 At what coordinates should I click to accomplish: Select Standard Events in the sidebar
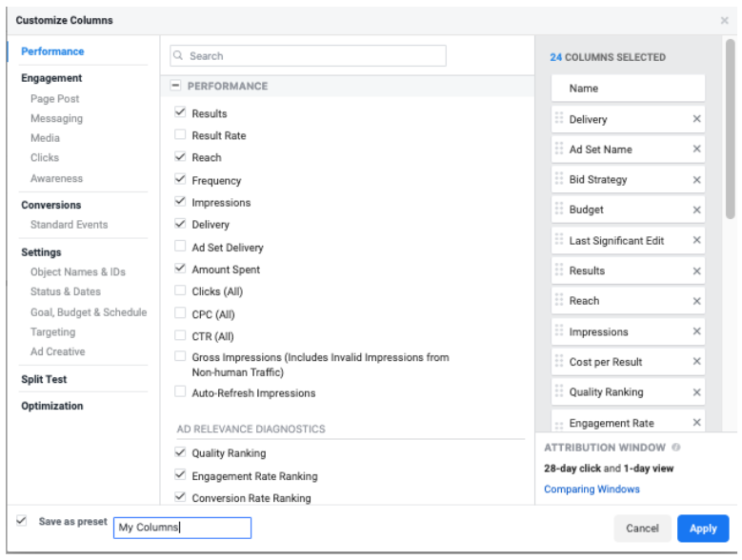pyautogui.click(x=69, y=225)
